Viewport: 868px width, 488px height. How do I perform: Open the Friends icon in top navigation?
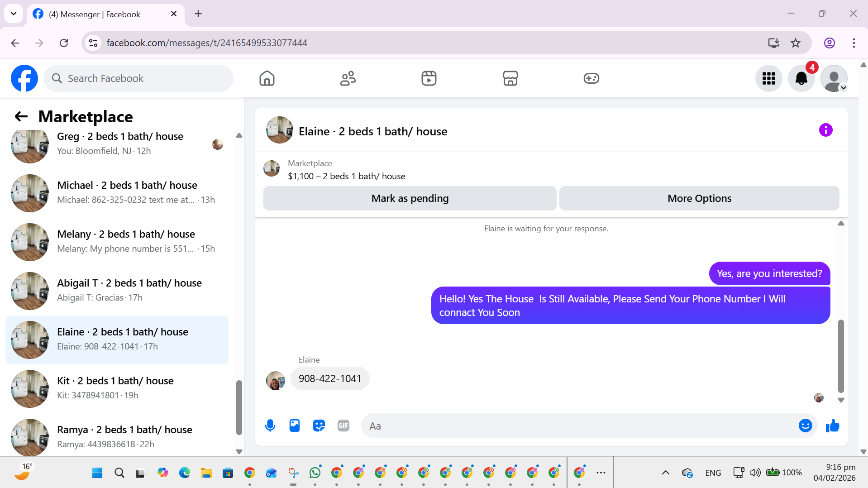pyautogui.click(x=348, y=78)
